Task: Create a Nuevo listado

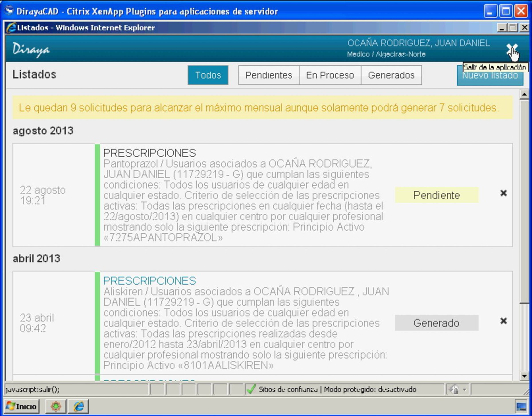Action: click(x=490, y=78)
